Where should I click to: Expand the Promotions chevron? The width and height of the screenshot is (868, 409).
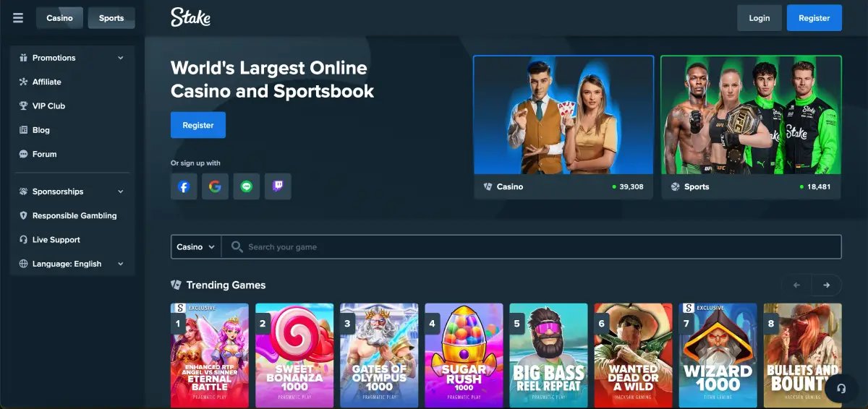121,58
